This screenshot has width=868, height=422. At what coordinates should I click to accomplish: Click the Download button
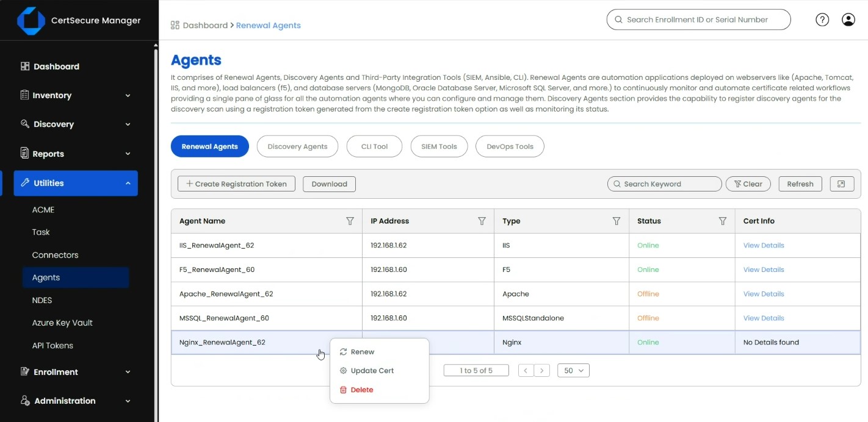tap(329, 184)
